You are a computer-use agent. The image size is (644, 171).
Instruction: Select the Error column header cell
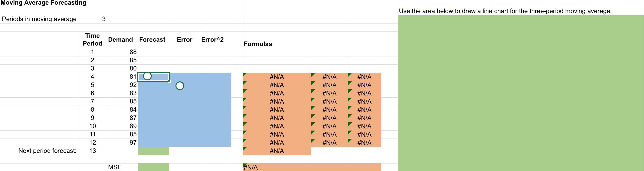184,40
